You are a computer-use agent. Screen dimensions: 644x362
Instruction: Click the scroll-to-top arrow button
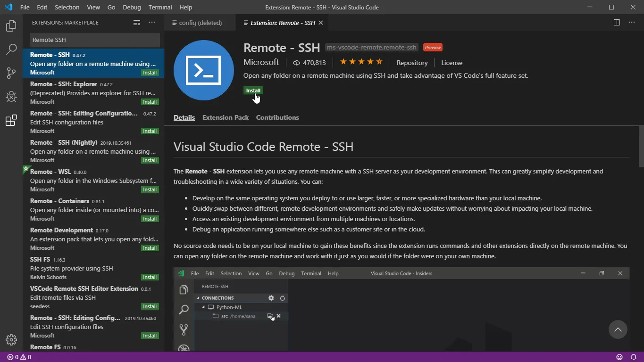click(x=618, y=329)
